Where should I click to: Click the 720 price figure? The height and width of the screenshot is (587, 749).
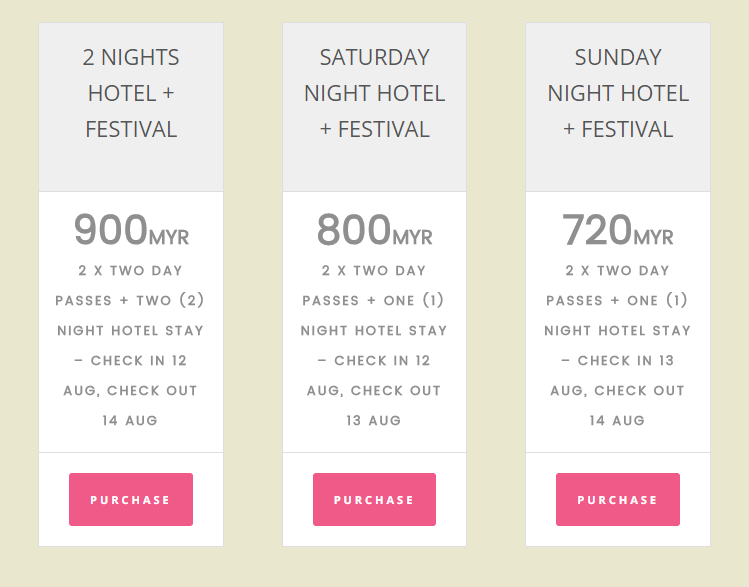pyautogui.click(x=597, y=230)
